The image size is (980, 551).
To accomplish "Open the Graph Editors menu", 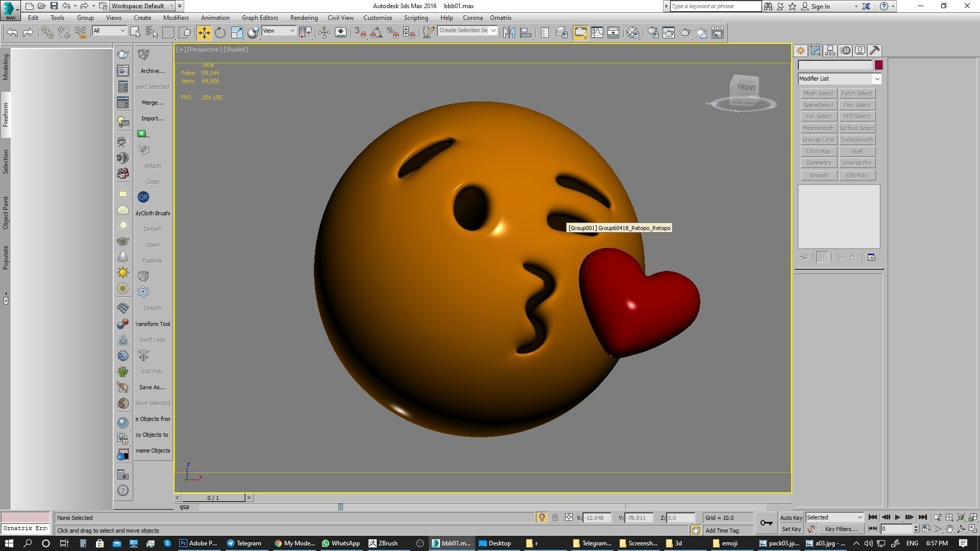I will coord(260,18).
